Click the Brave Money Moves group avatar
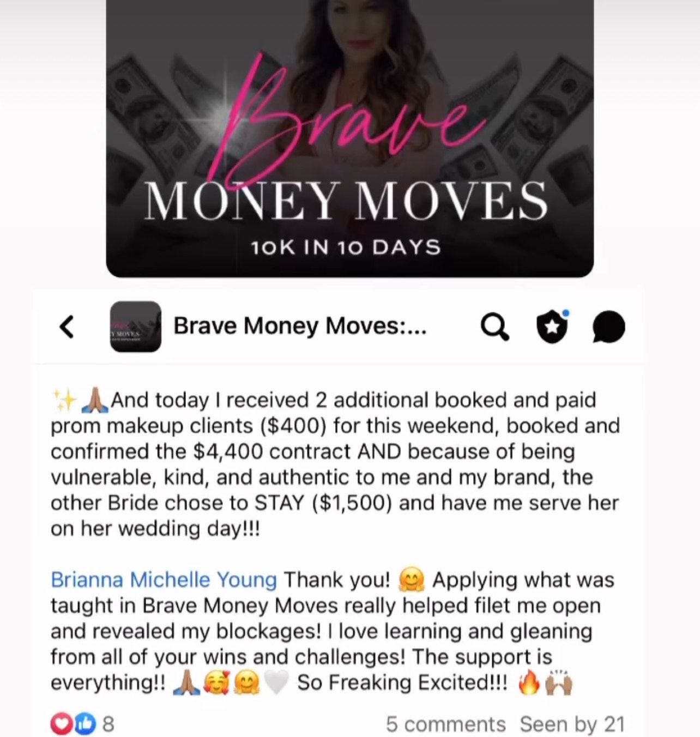700x737 pixels. coord(135,327)
